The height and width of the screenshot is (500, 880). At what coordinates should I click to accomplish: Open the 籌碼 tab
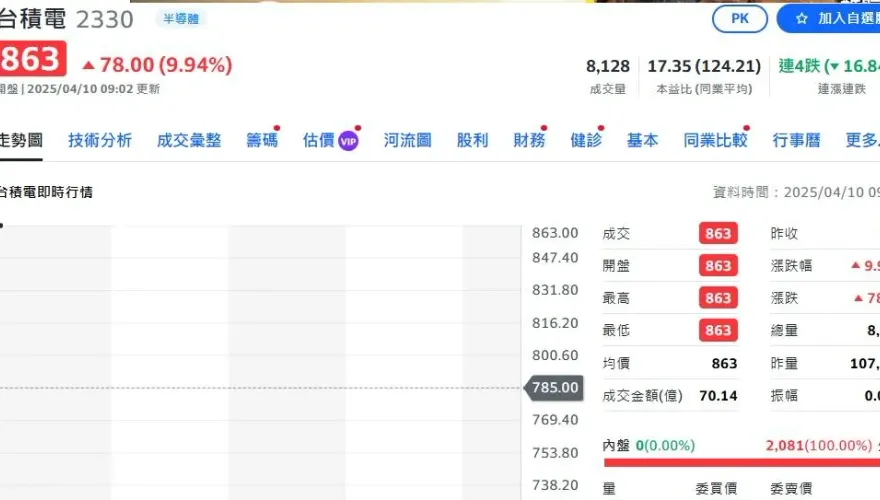(x=262, y=140)
